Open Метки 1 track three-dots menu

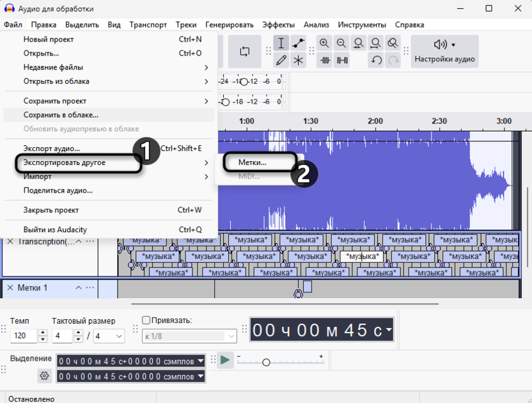tap(90, 288)
